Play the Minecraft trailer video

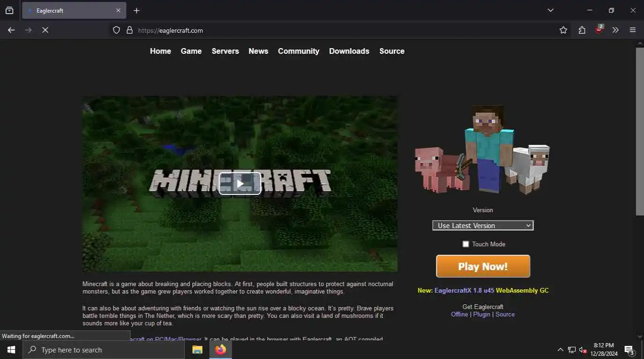[x=240, y=184]
